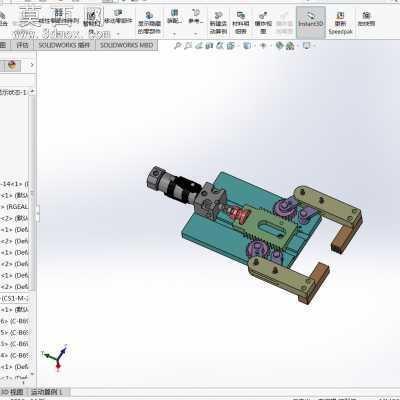Click the Apply Scene icon

point(290,46)
